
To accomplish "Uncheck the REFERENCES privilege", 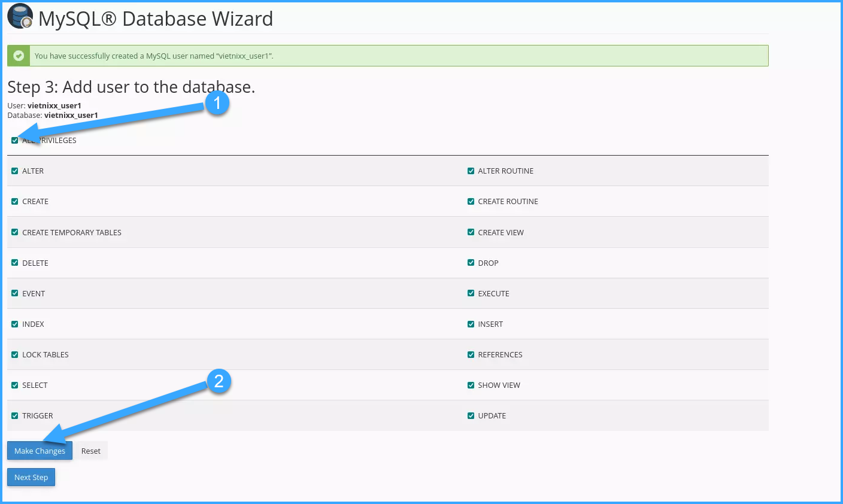I will pos(471,354).
